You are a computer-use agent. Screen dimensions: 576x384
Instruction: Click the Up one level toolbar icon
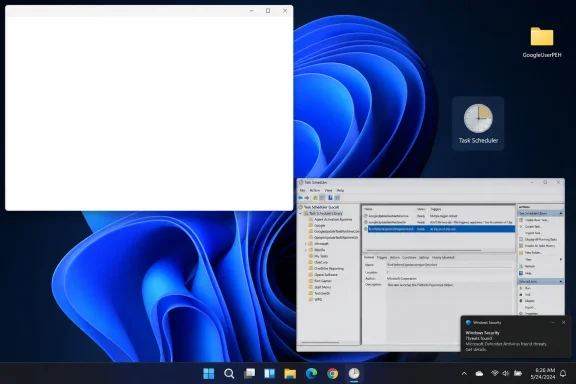tap(315, 198)
